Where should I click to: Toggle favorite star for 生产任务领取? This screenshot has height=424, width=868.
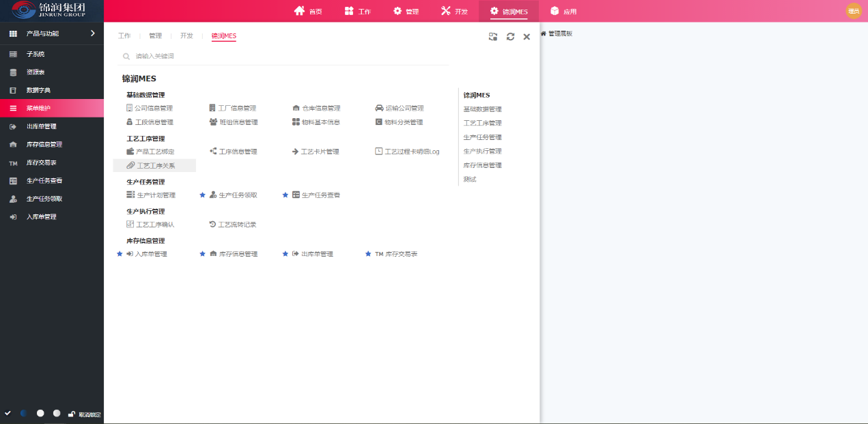(202, 195)
